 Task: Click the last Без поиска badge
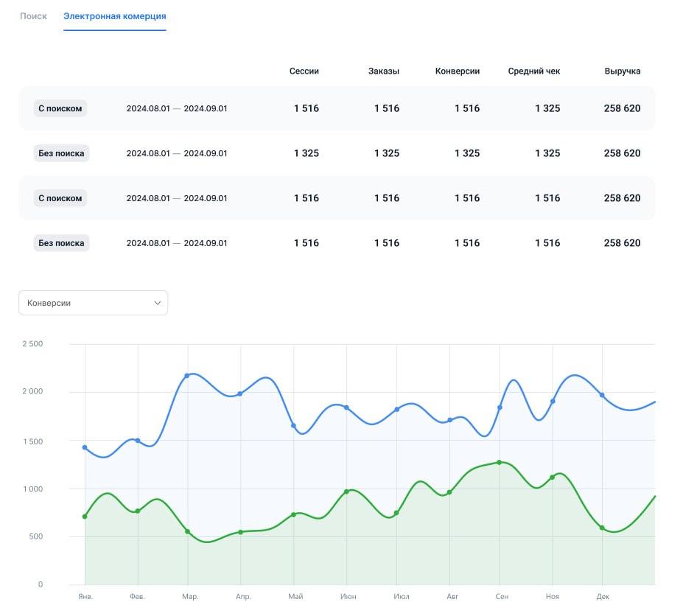[61, 243]
